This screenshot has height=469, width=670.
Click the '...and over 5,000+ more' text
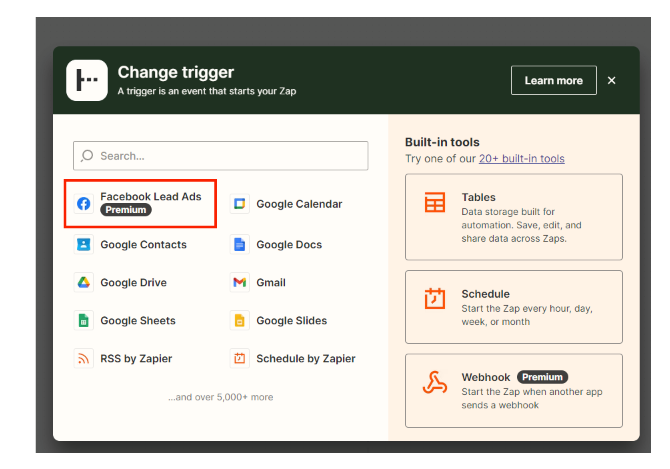(220, 397)
